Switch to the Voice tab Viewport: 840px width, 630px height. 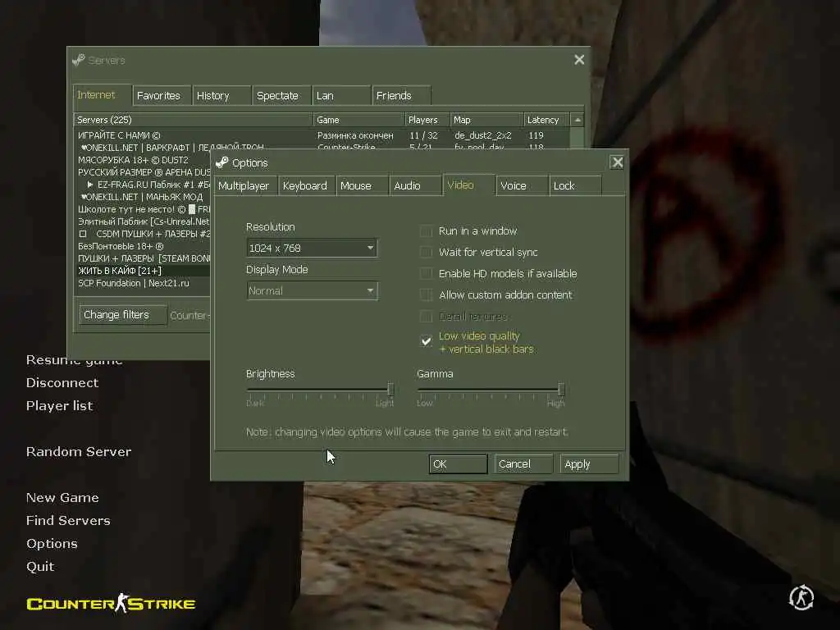[522, 185]
